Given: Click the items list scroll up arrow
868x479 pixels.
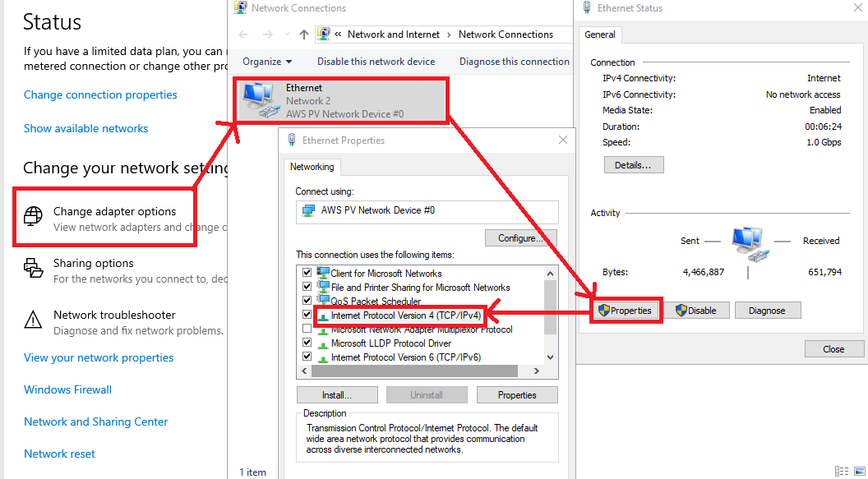Looking at the screenshot, I should coord(550,274).
